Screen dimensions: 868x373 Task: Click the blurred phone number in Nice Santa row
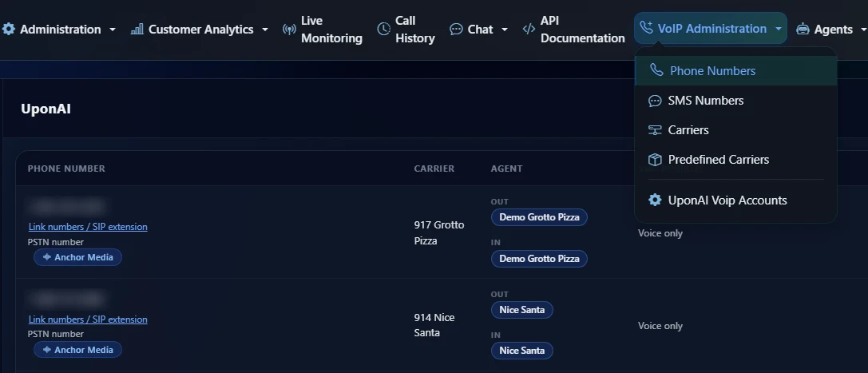[x=66, y=299]
